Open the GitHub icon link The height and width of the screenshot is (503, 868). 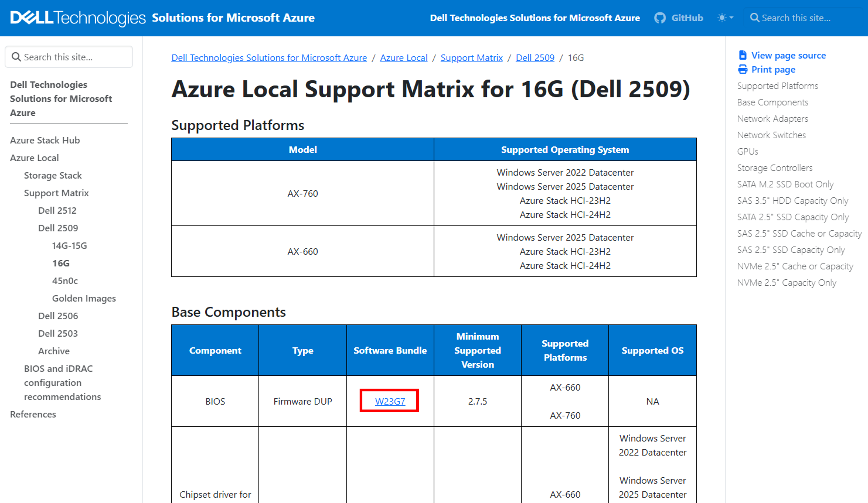(660, 18)
